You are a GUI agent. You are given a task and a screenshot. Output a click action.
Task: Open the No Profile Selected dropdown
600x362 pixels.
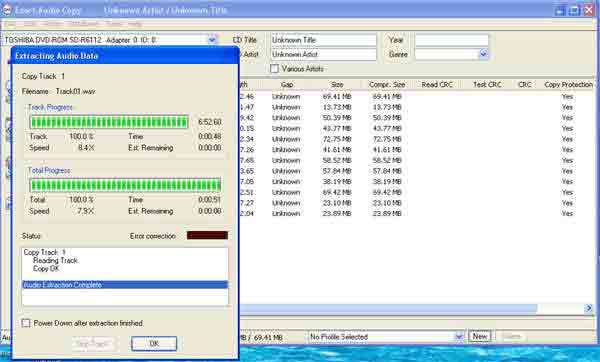point(459,337)
